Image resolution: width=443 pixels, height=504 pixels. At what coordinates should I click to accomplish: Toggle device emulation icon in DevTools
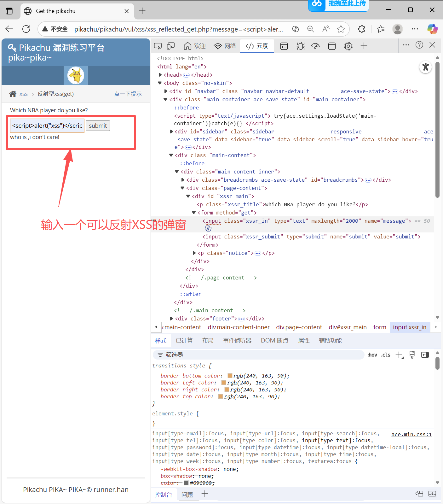tap(171, 46)
